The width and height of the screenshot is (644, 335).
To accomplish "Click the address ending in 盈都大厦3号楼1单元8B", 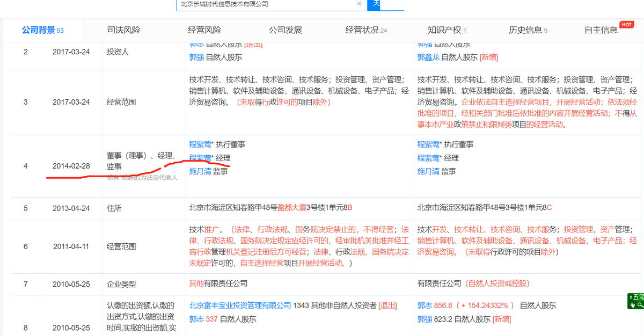I will [x=270, y=207].
